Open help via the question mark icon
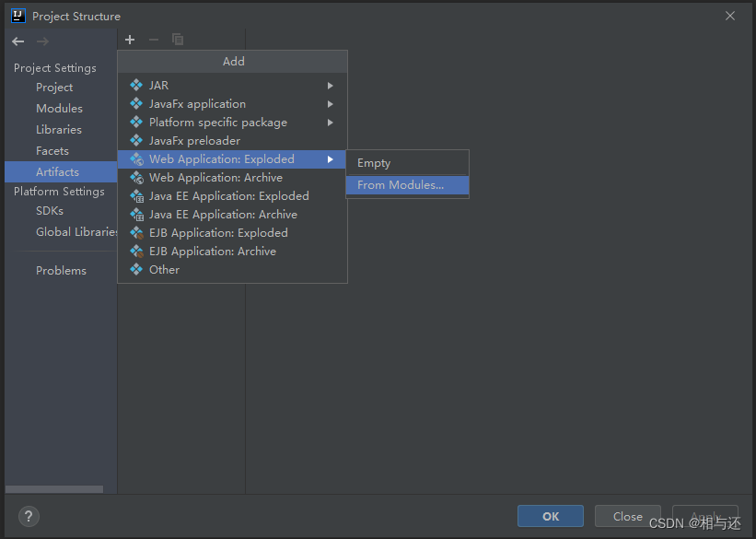Viewport: 756px width, 539px height. point(29,516)
